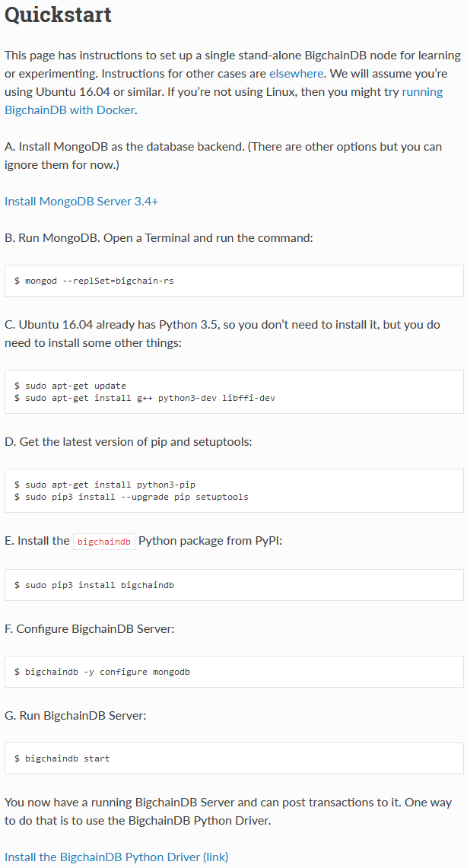Click the bigchaindb start command block
467x868 pixels.
(x=234, y=758)
